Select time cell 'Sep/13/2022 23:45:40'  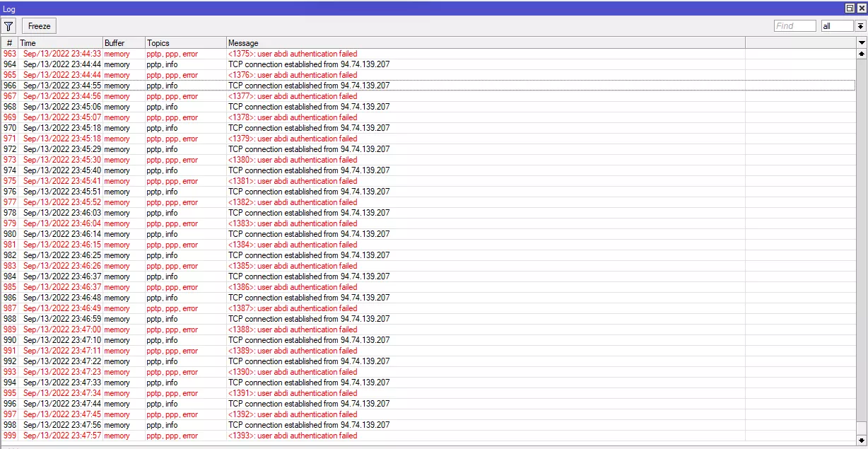[x=62, y=170]
